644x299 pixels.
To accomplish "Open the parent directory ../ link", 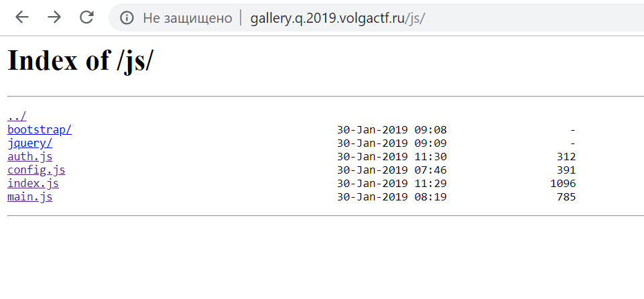I will pyautogui.click(x=17, y=116).
